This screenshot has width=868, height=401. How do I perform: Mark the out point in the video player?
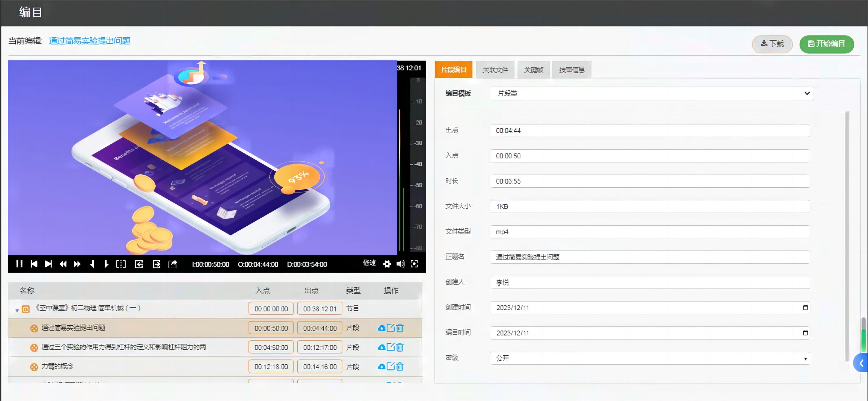(x=107, y=264)
